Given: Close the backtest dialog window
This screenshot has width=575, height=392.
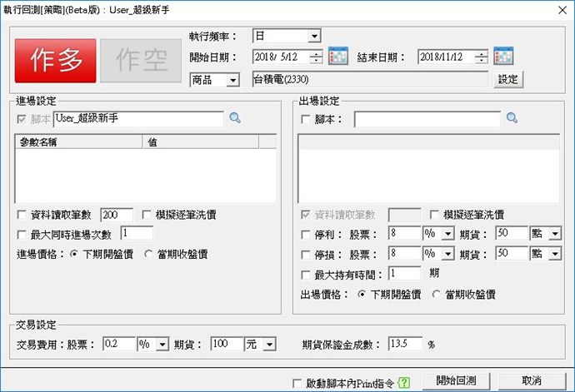Looking at the screenshot, I should [562, 10].
